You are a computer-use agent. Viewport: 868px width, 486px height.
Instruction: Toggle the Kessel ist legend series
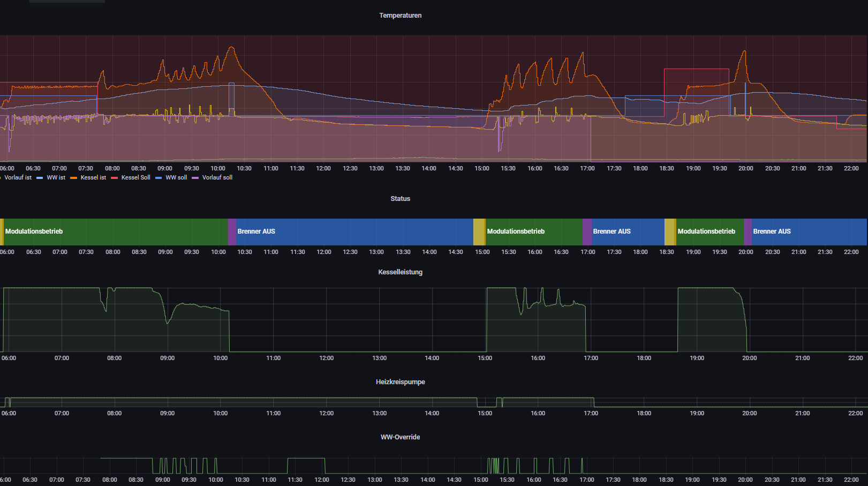click(x=93, y=177)
